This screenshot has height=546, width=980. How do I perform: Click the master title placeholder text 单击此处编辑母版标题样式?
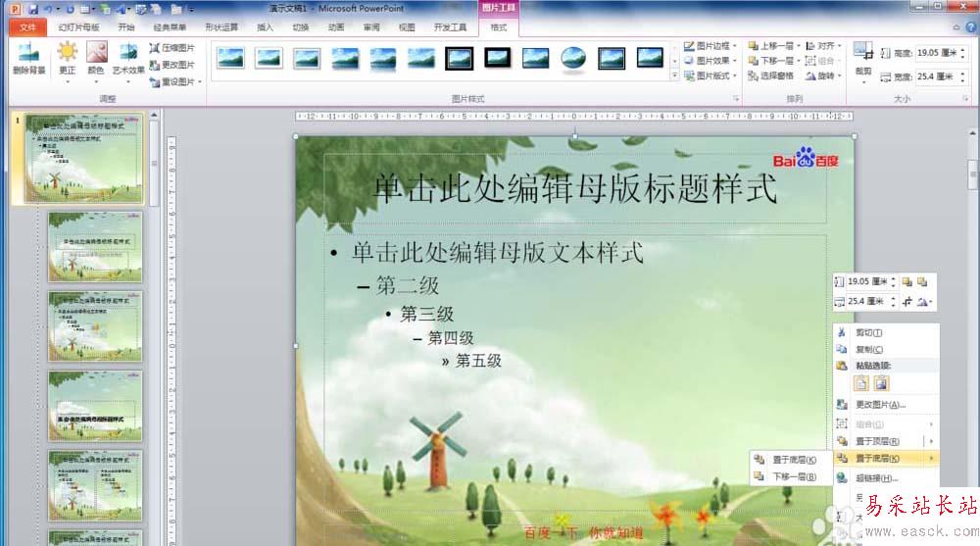point(574,187)
